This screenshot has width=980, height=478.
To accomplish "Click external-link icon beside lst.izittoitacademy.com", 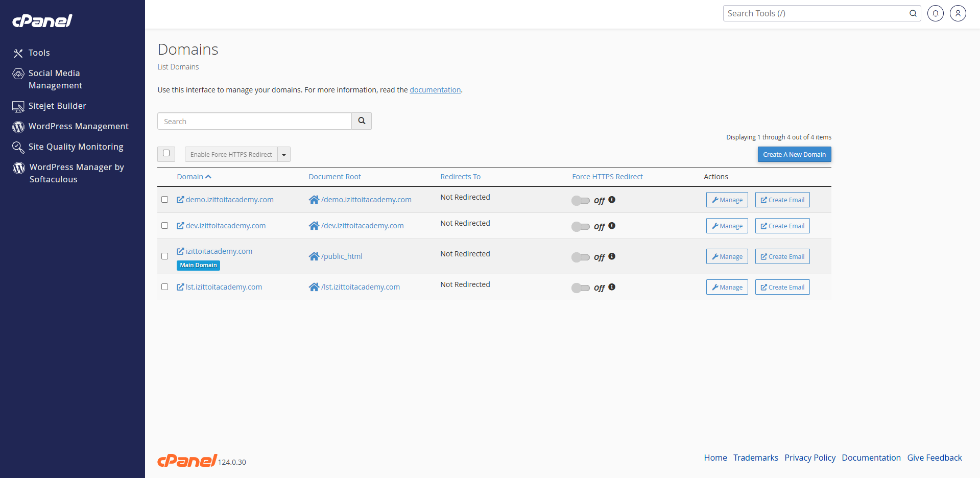I will click(x=180, y=287).
